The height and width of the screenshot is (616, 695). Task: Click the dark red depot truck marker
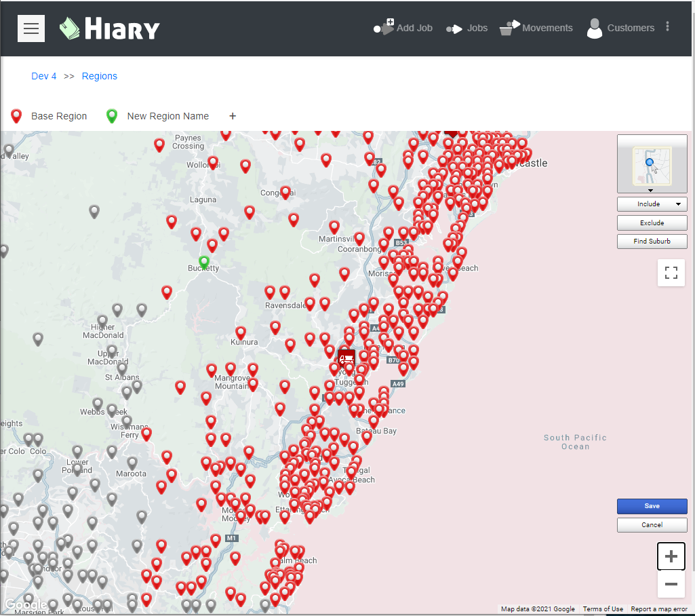346,358
